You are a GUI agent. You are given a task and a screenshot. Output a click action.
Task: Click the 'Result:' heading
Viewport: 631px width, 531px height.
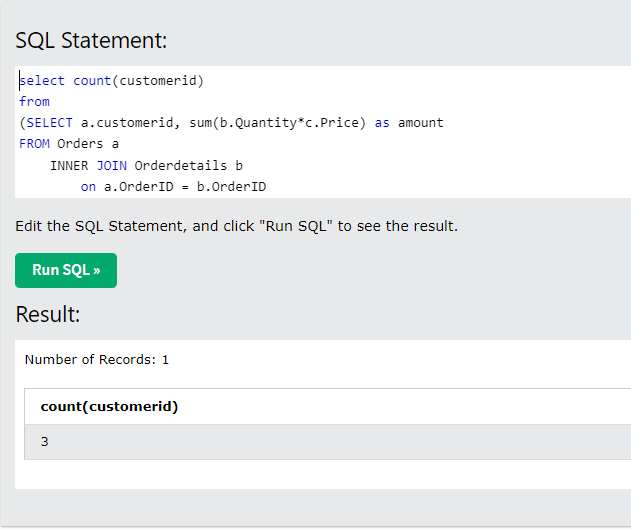point(48,314)
